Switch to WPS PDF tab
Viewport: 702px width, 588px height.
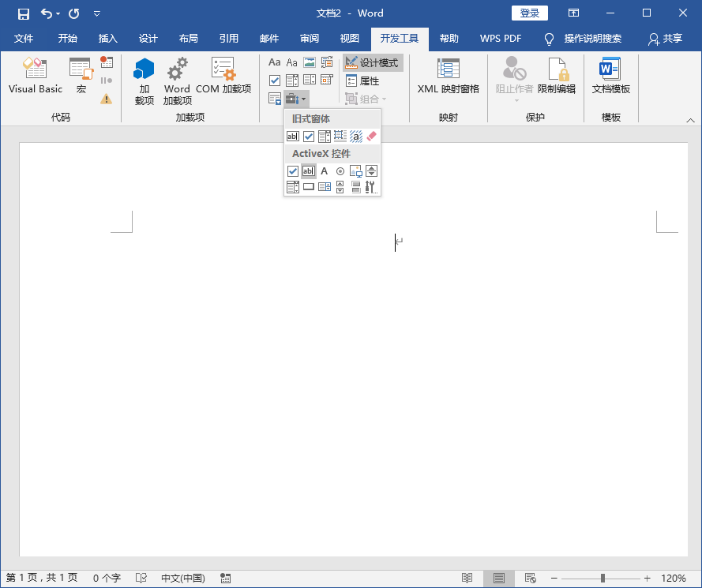501,39
